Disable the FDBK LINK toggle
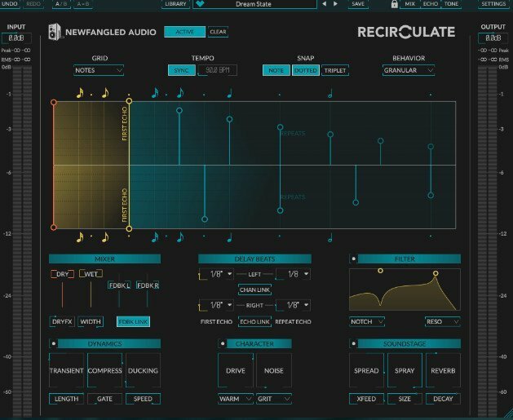The height and width of the screenshot is (420, 513). click(133, 321)
